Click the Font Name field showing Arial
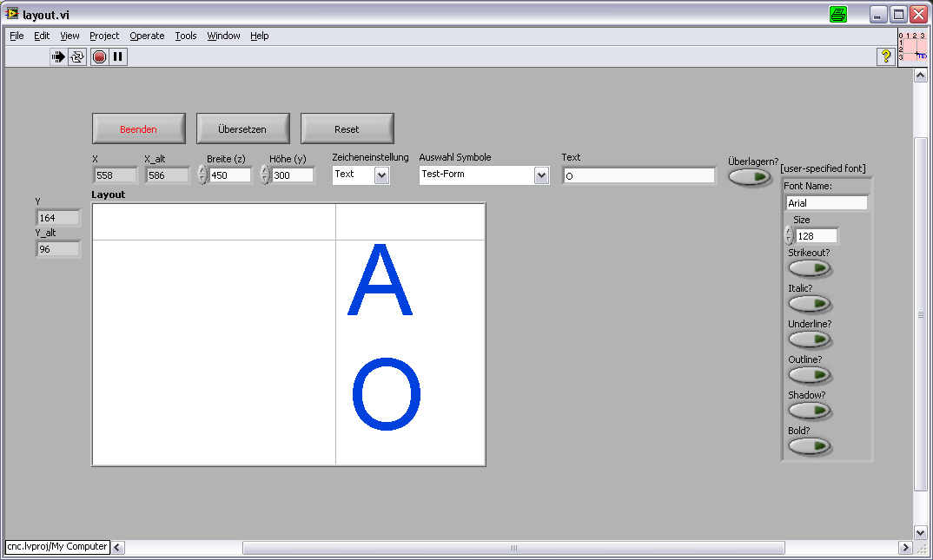Viewport: 933px width, 560px height. pos(826,202)
